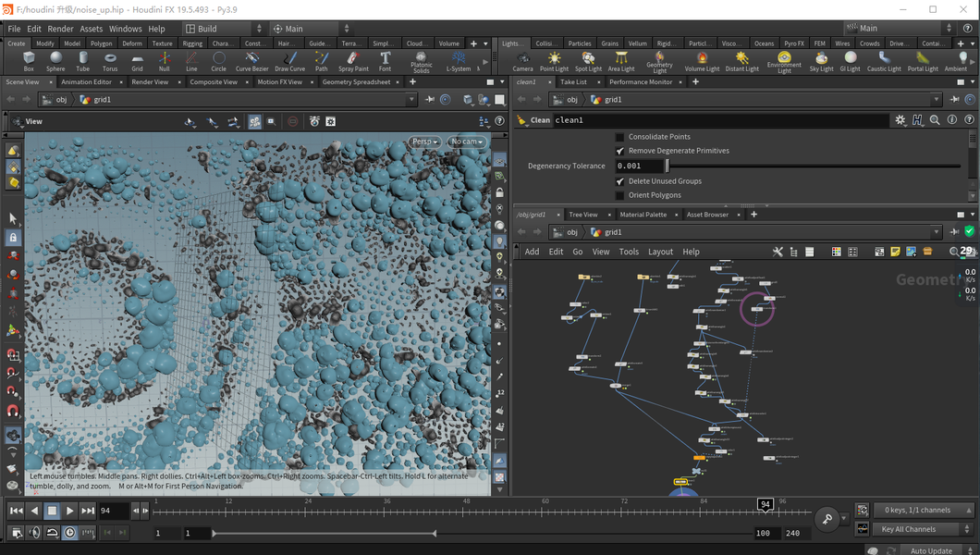Select the Box shelf tool
Screen dimensions: 980x555
pyautogui.click(x=29, y=61)
